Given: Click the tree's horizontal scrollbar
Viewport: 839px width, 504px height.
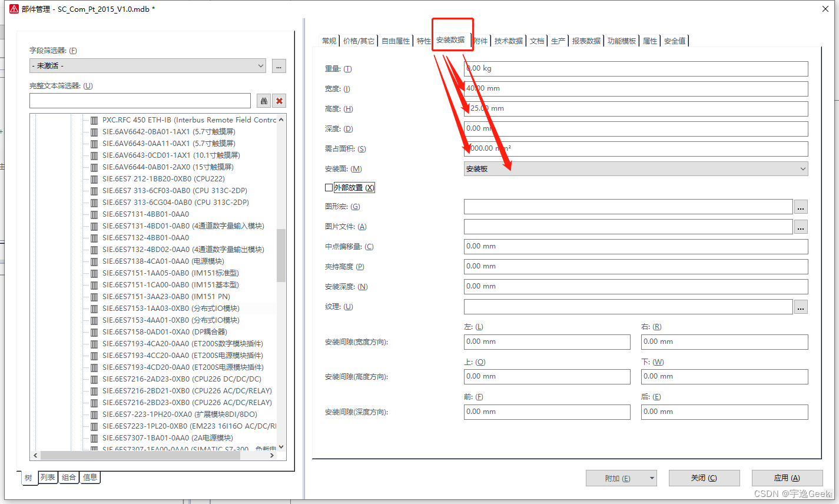Looking at the screenshot, I should click(153, 455).
